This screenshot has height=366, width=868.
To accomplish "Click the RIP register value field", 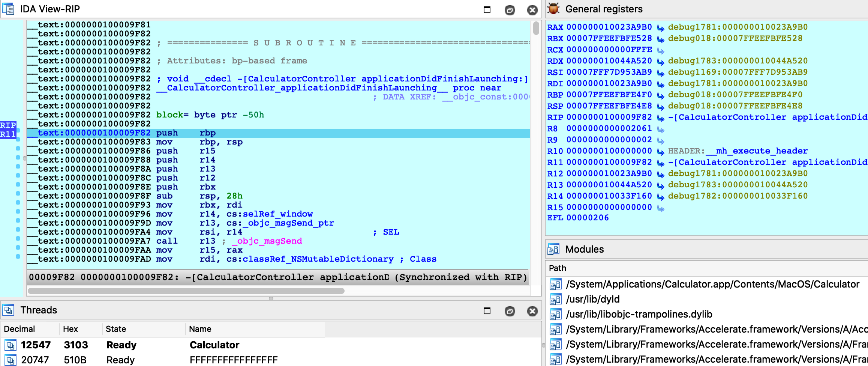I will tap(609, 117).
